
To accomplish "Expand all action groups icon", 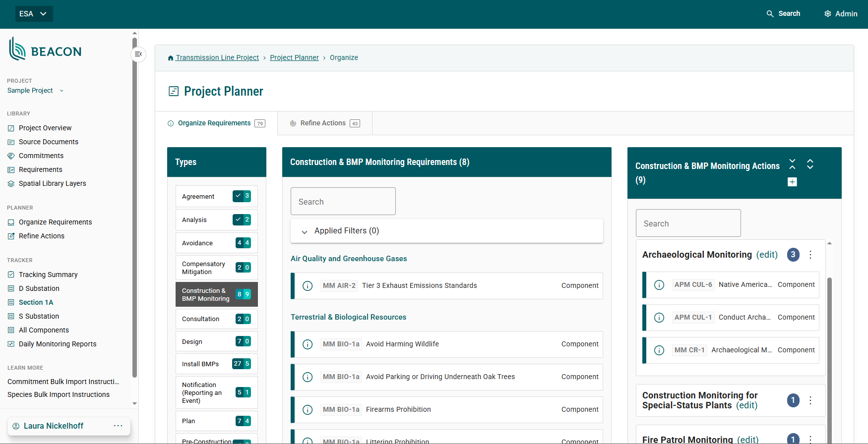I will click(x=810, y=164).
